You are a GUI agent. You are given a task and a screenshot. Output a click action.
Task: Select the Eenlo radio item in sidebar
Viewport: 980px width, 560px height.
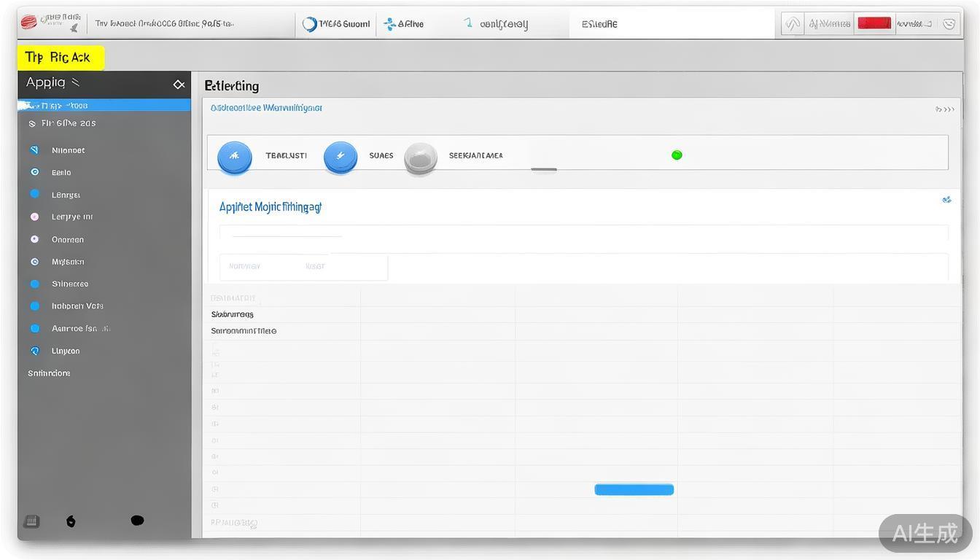tap(34, 173)
